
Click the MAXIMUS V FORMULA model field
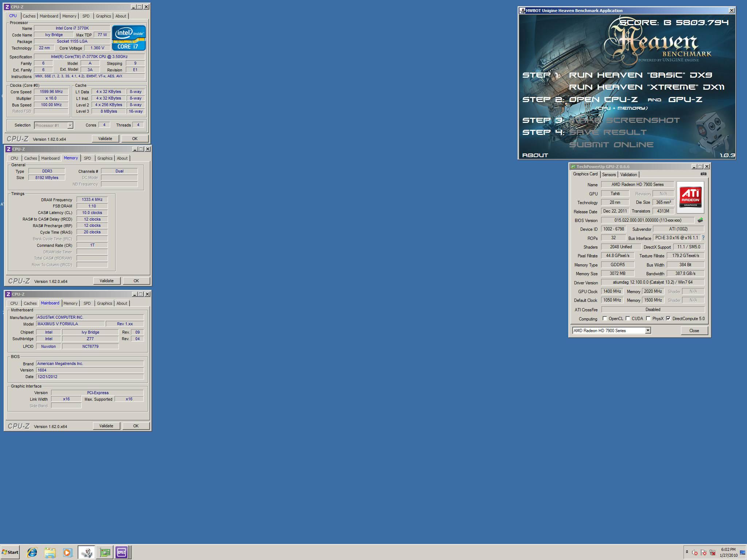click(x=70, y=324)
